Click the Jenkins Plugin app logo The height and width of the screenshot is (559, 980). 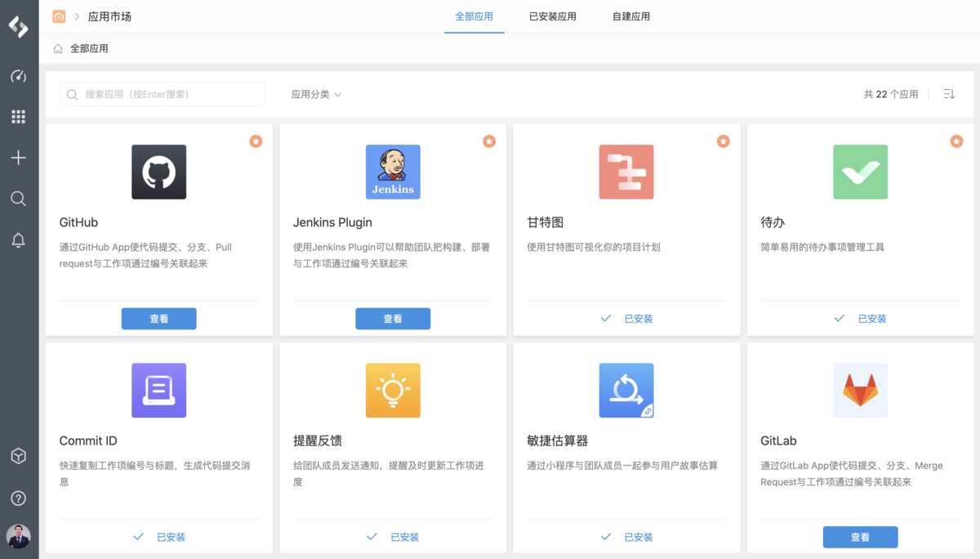tap(393, 172)
